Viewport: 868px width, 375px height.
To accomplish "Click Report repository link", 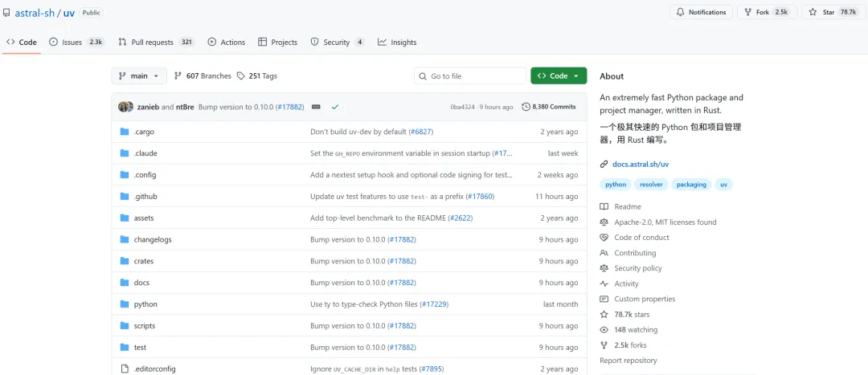I will pos(628,361).
